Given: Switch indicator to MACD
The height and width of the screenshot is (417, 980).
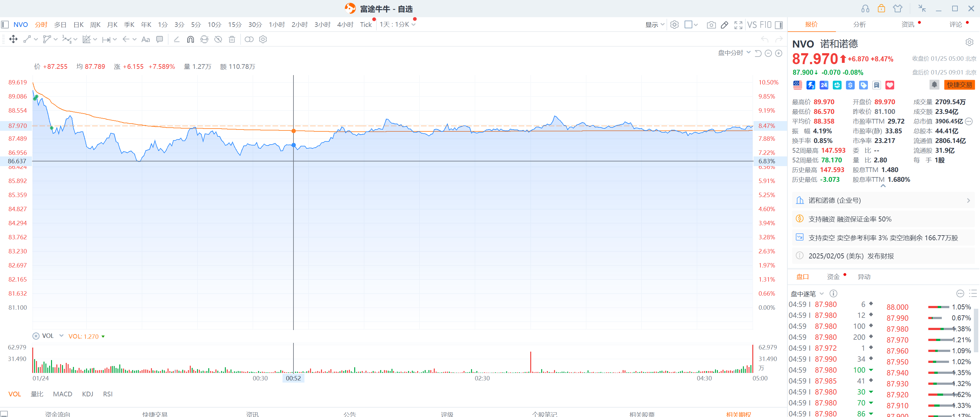Looking at the screenshot, I should point(62,394).
